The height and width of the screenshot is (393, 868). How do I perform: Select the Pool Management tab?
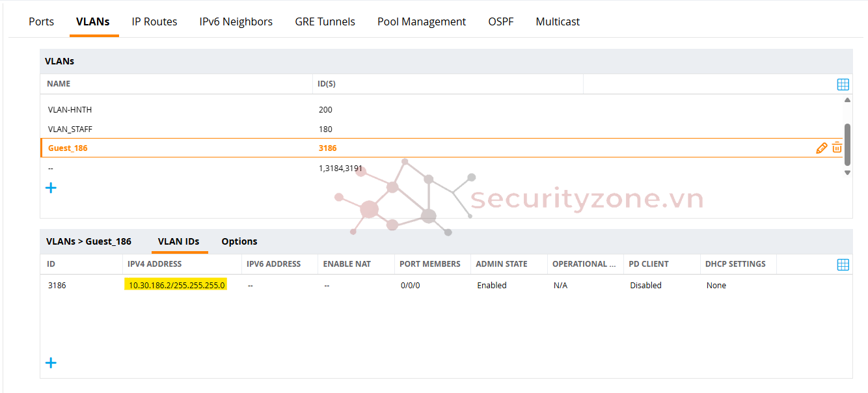[421, 21]
